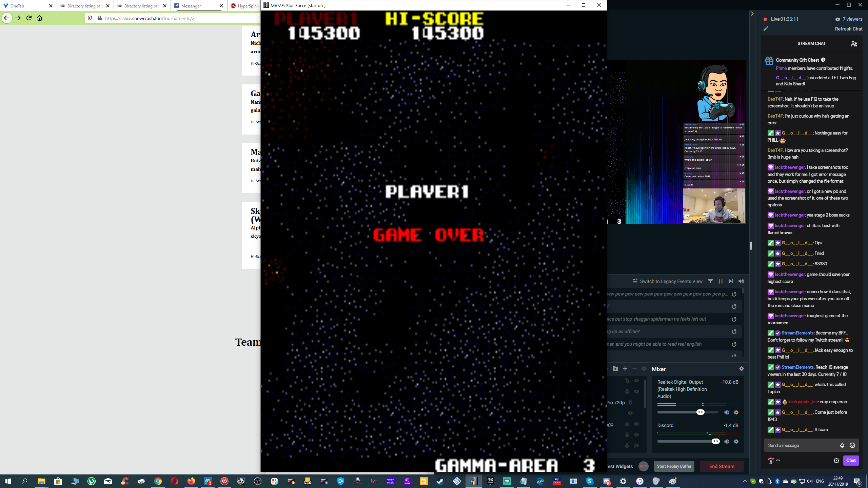The height and width of the screenshot is (488, 868).
Task: Pause the alert queue in events
Action: 721,281
